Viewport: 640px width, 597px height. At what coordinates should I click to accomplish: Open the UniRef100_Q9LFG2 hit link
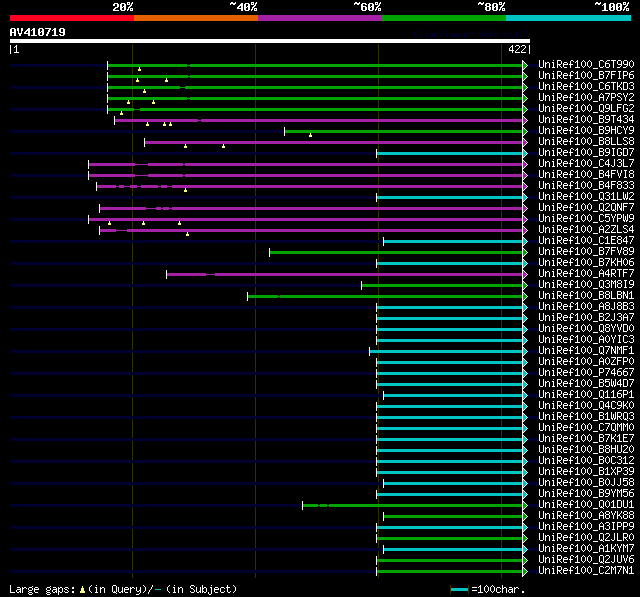tap(586, 109)
